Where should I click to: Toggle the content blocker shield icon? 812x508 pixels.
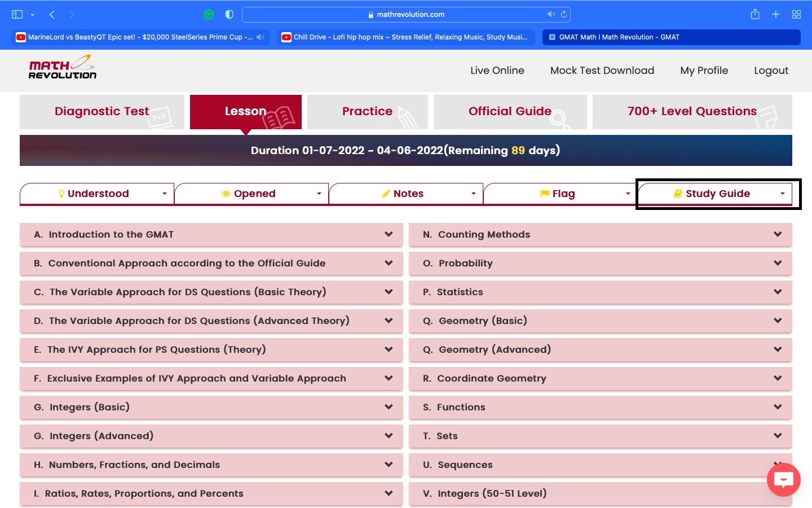click(229, 14)
